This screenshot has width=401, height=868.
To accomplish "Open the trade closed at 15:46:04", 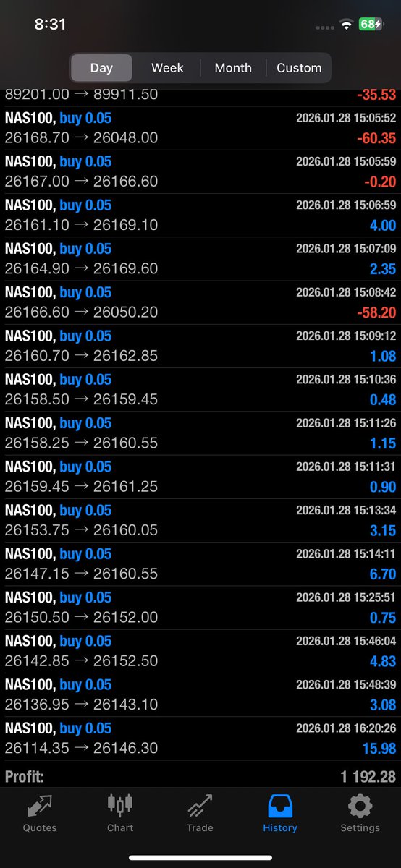I will (200, 651).
